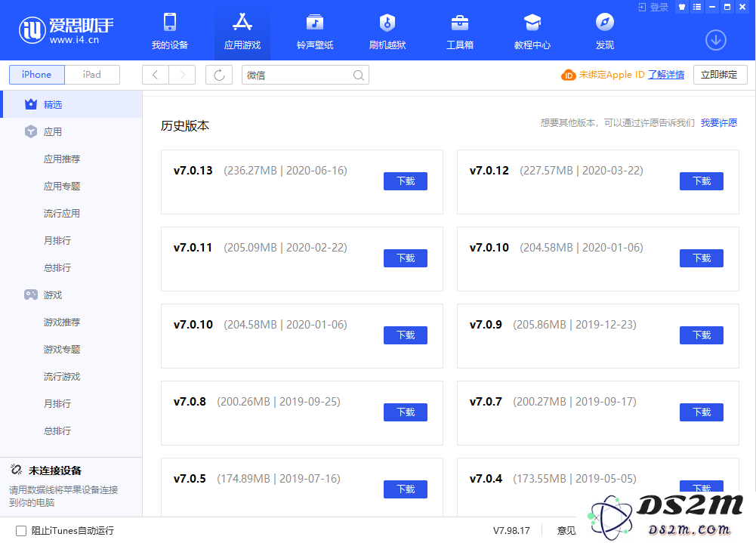The height and width of the screenshot is (543, 756).
Task: Click the 登录 login icon in title bar
Action: pos(653,8)
